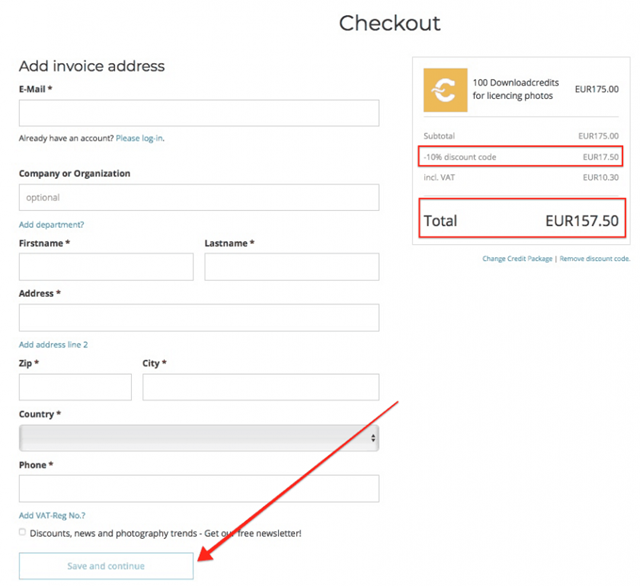Enable the free newsletter checkbox

tap(23, 533)
